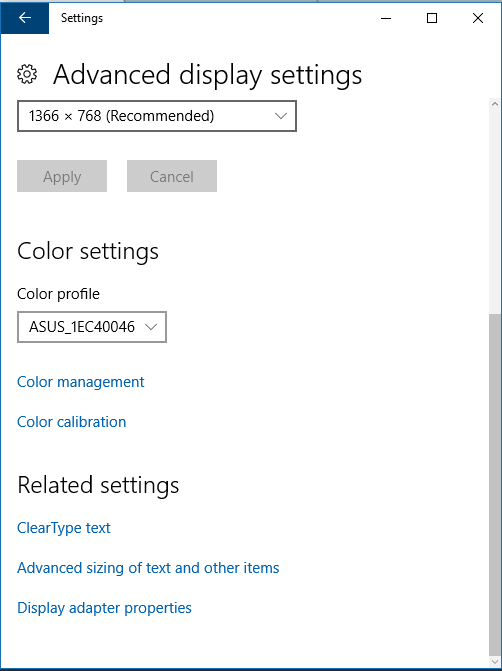Click the Cancel button

tap(172, 176)
